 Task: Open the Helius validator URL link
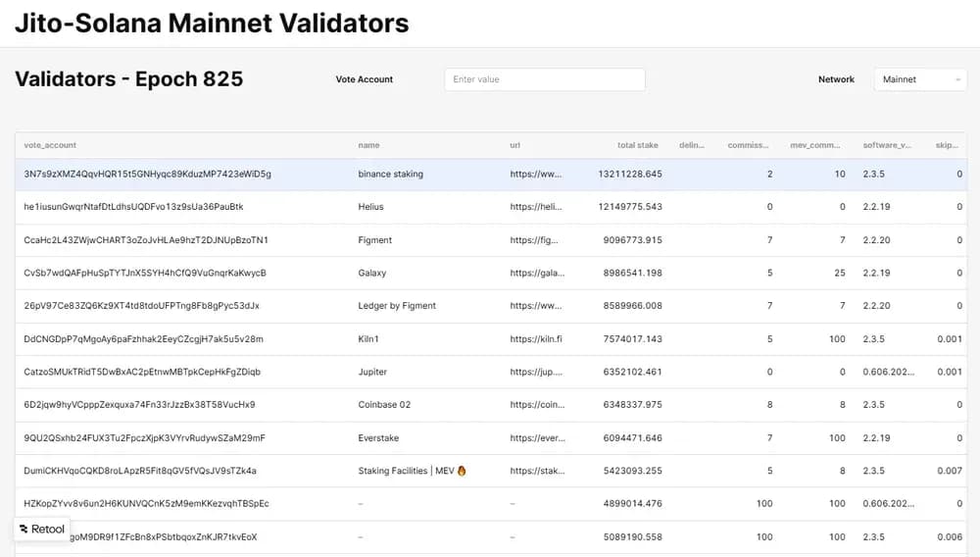coord(536,207)
